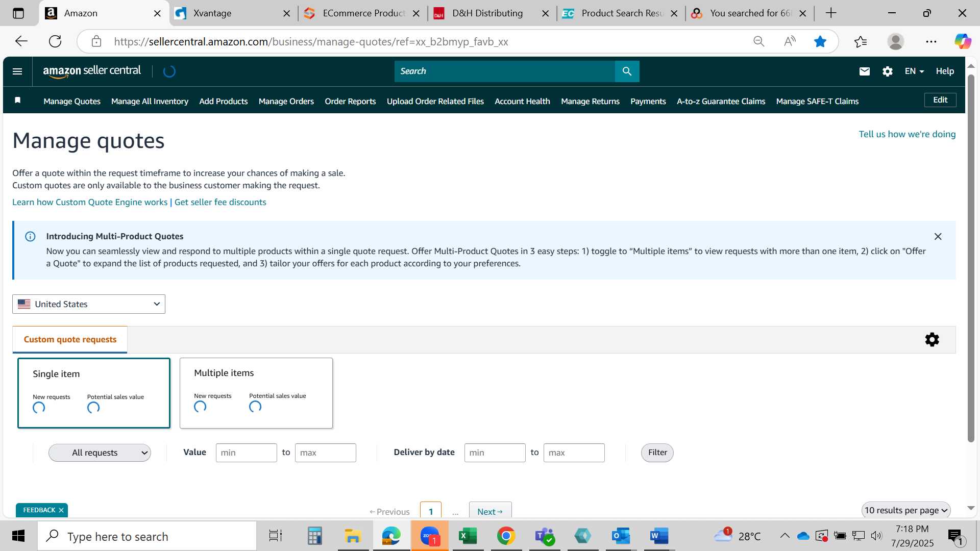Open the browser profile avatar

coord(896,41)
